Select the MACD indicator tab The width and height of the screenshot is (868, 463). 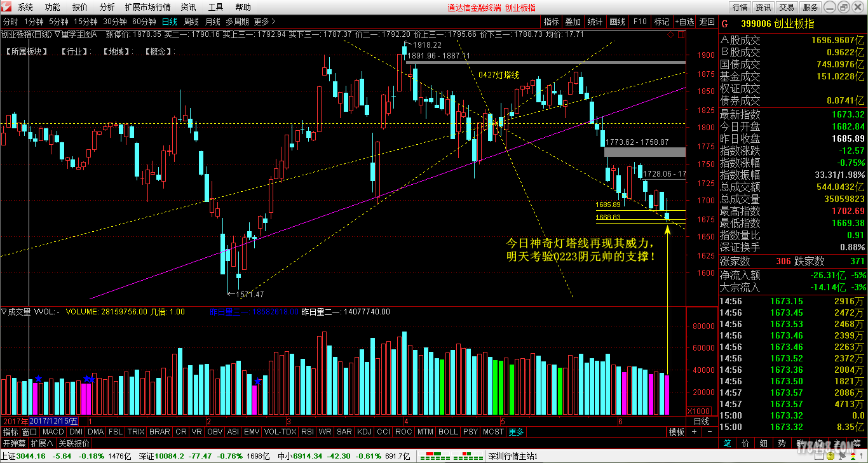pos(53,432)
